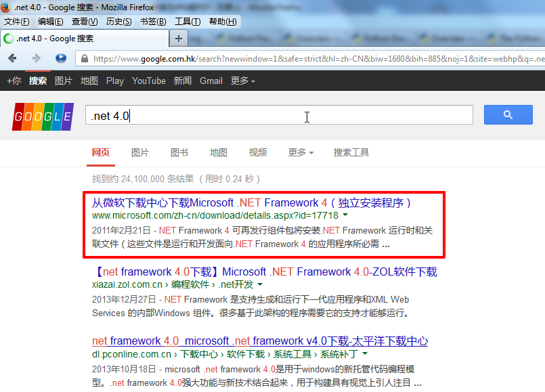Select the 网页 results tab

point(101,152)
